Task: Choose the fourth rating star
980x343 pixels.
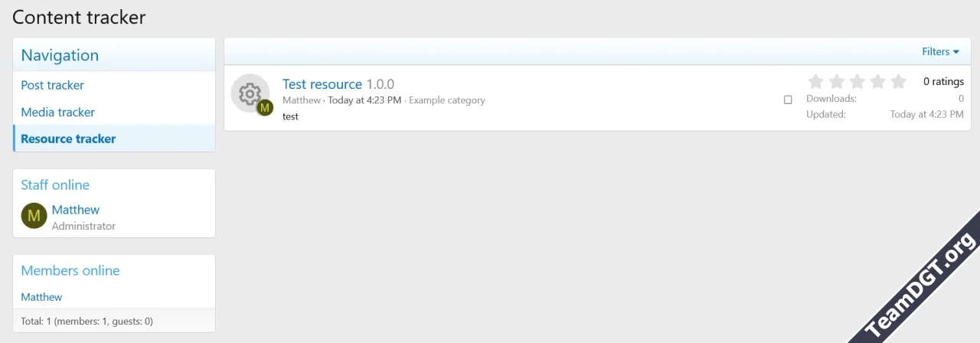Action: point(878,81)
